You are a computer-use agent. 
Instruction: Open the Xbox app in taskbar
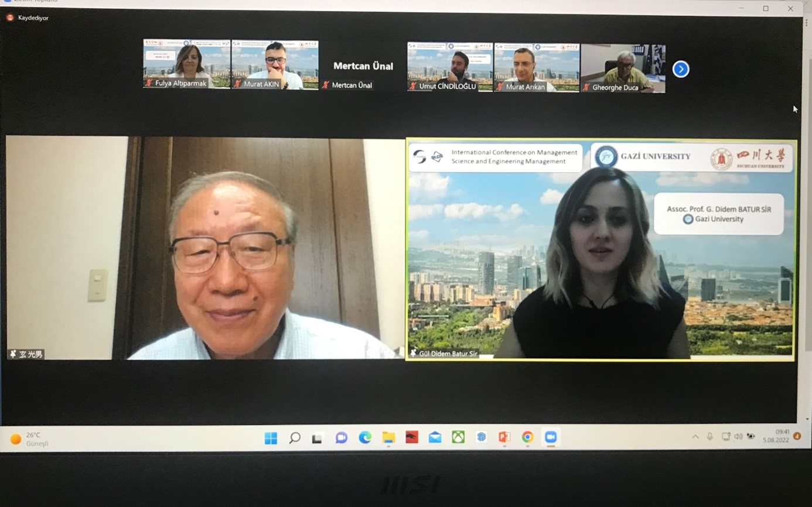pyautogui.click(x=458, y=437)
